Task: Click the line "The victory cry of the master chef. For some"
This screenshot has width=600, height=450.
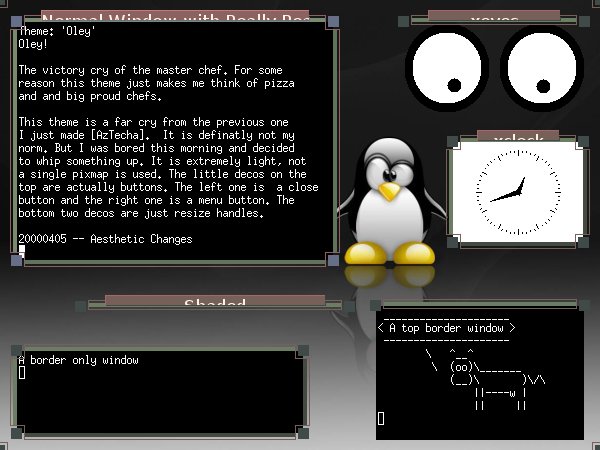Action: tap(150, 70)
